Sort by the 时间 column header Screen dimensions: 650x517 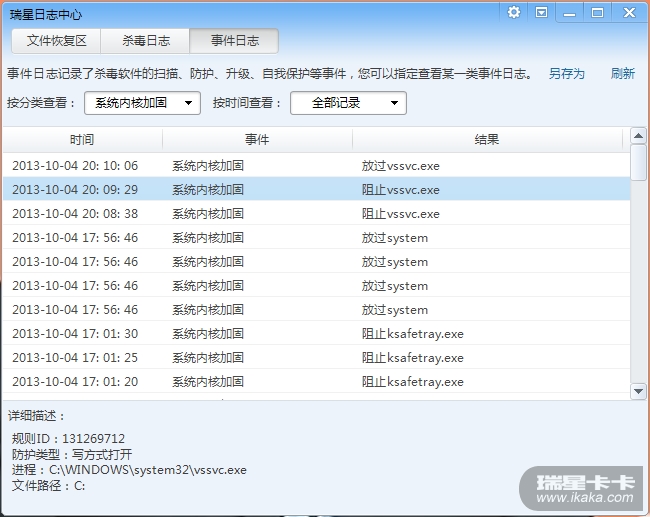click(82, 140)
